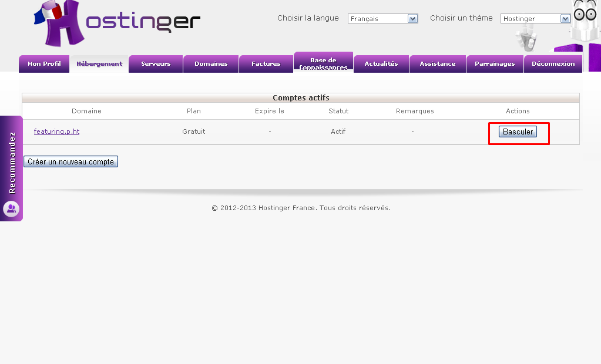Click Déconnexion to log out
The image size is (601, 364).
tap(553, 64)
